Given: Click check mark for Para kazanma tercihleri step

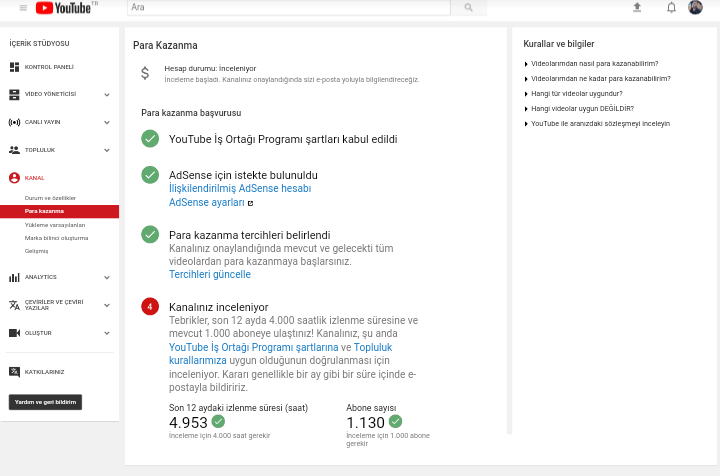Looking at the screenshot, I should click(150, 235).
